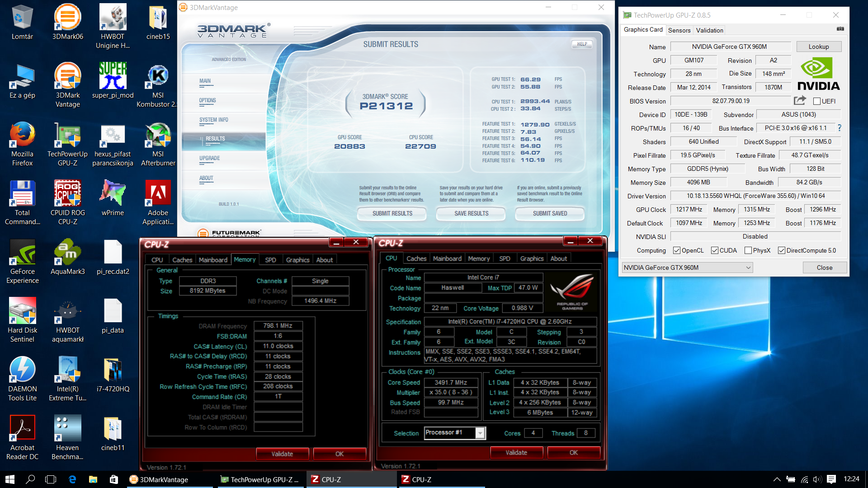The width and height of the screenshot is (868, 488).
Task: Open the SPD tab in left CPU-Z window
Action: tap(270, 260)
